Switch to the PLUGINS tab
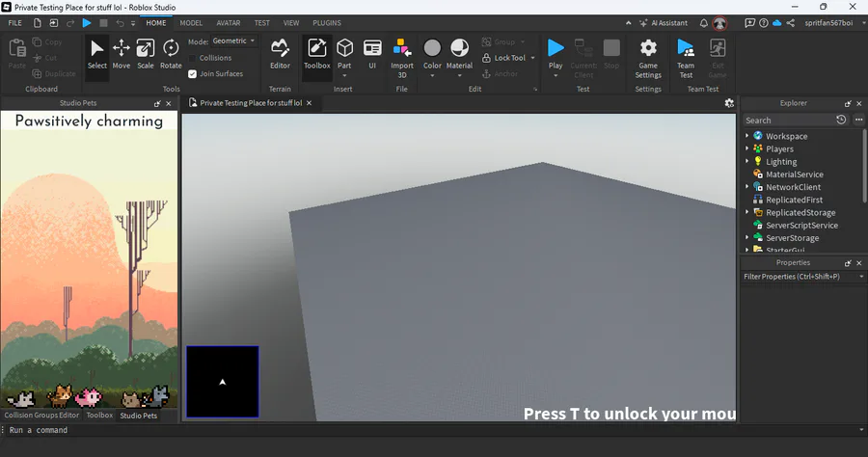868x457 pixels. pos(327,23)
